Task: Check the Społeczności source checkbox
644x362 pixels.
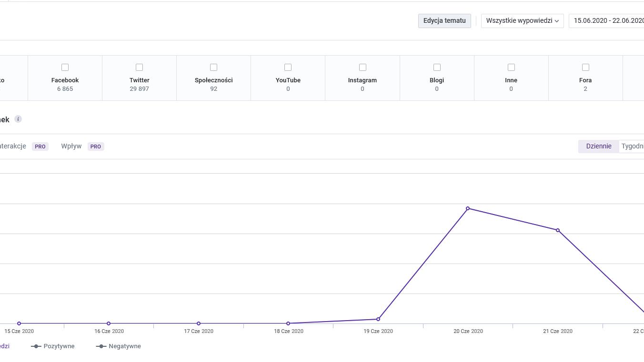Action: coord(213,67)
